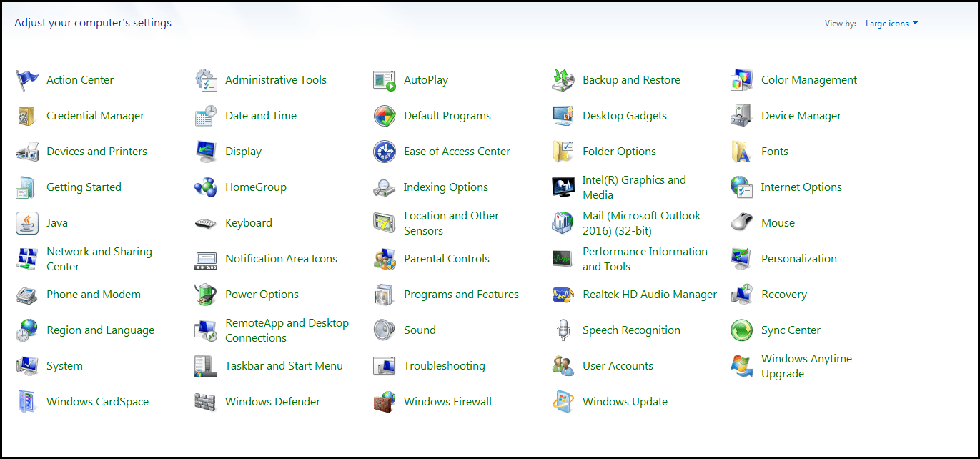Open the Sound link
This screenshot has width=980, height=459.
(x=420, y=330)
